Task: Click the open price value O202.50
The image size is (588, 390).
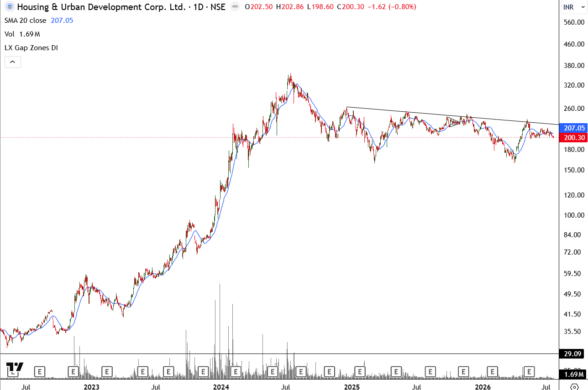Action: click(x=259, y=7)
